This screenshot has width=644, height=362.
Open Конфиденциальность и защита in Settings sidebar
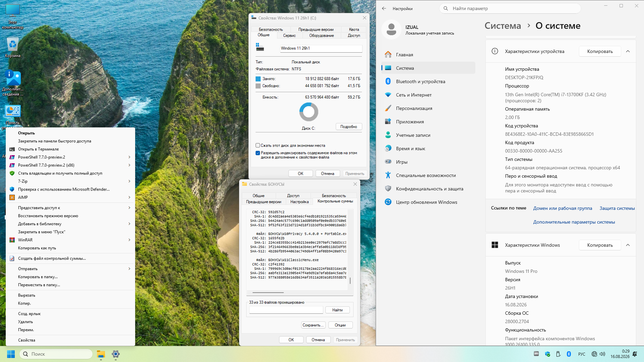coord(428,189)
